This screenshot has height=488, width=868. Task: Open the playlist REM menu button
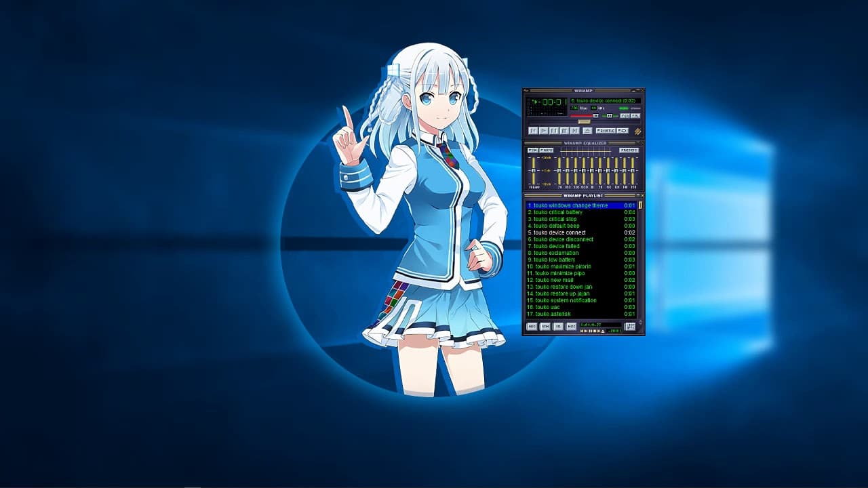(545, 327)
